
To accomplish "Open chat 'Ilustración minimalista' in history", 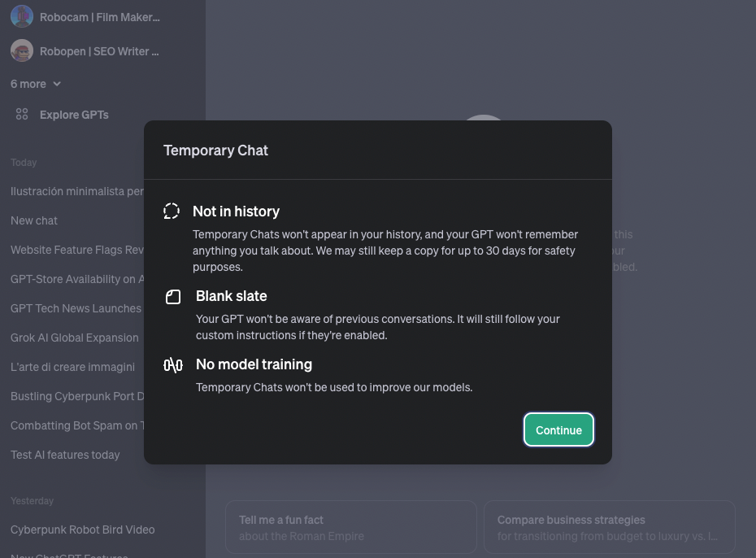I will coord(77,191).
